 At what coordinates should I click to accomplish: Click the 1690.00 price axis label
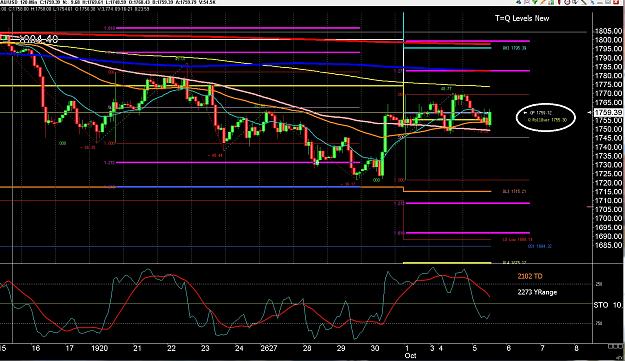pos(608,236)
